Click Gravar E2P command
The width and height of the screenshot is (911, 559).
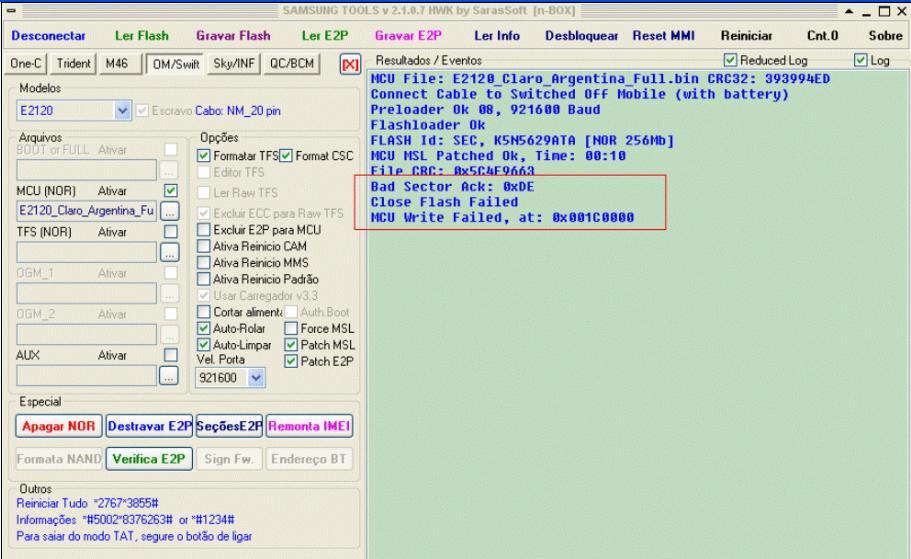pos(408,35)
